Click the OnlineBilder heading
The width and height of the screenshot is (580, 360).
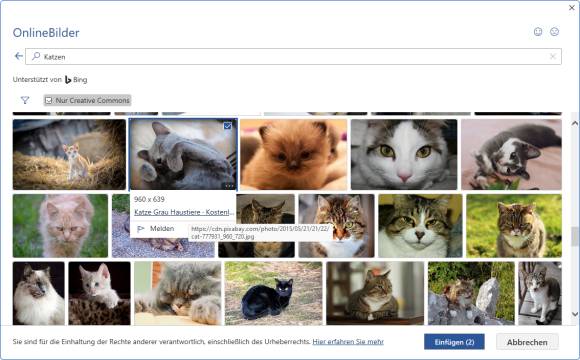[x=46, y=33]
